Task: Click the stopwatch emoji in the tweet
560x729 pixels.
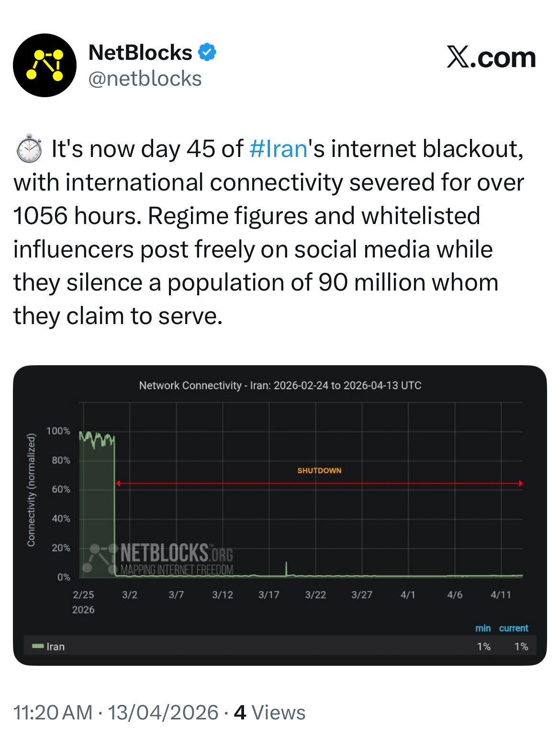Action: pos(29,148)
